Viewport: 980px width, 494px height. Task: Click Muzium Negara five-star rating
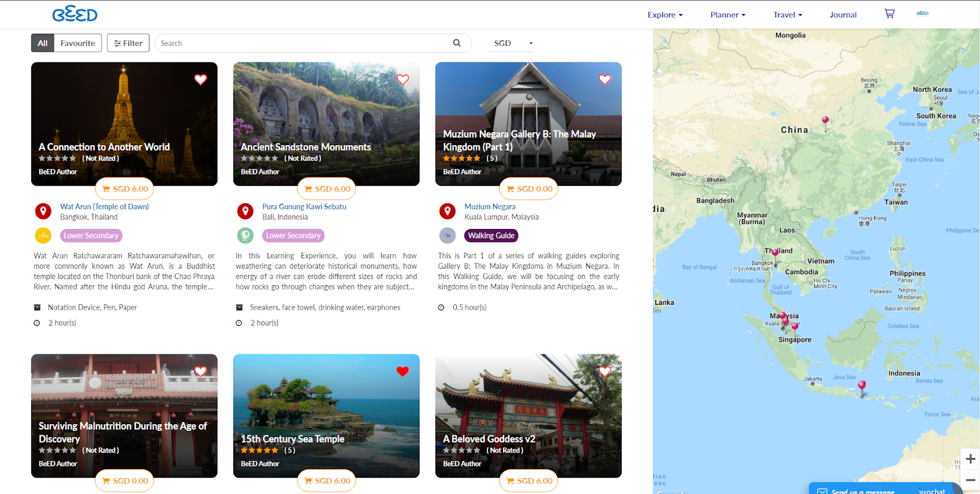pyautogui.click(x=461, y=159)
